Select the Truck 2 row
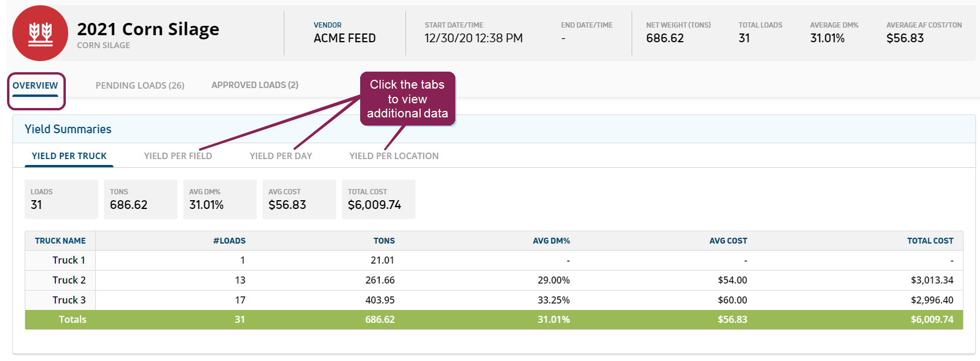 [x=69, y=280]
